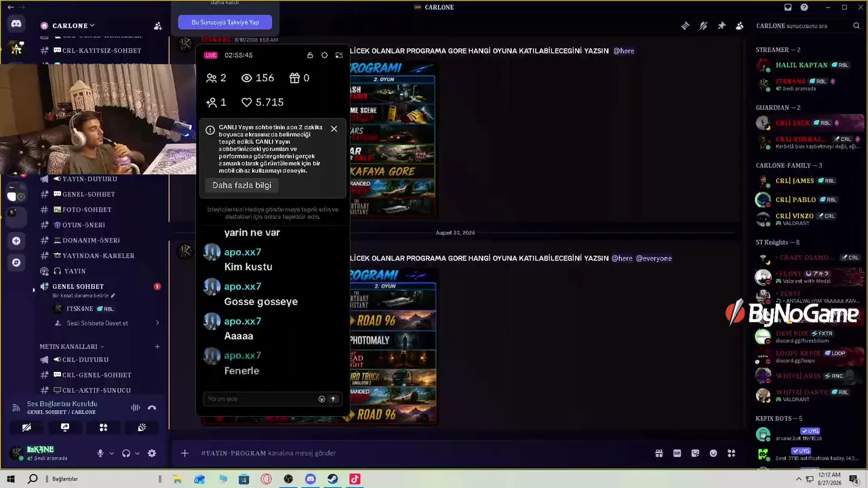The width and height of the screenshot is (868, 488).
Task: Open Discover servers compass icon
Action: [x=16, y=262]
